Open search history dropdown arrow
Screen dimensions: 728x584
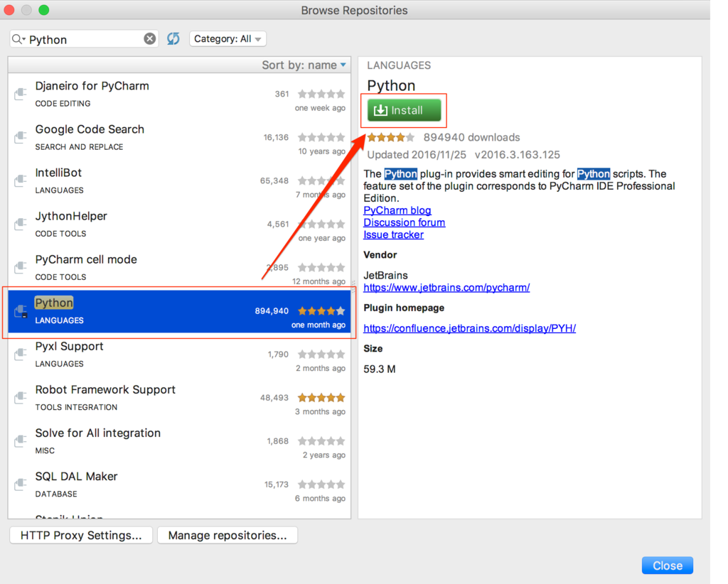pos(23,39)
